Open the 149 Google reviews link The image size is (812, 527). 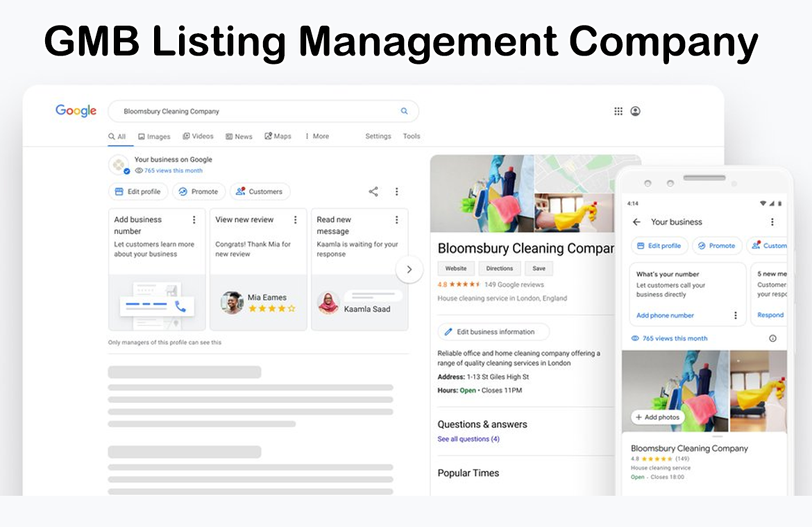(514, 284)
